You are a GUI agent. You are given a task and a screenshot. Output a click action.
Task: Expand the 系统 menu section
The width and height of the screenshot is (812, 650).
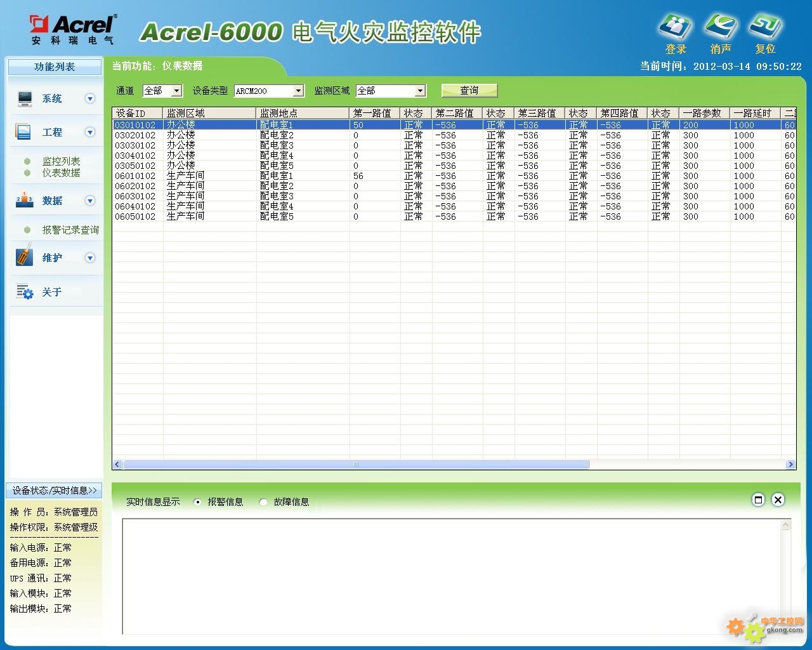coord(90,98)
